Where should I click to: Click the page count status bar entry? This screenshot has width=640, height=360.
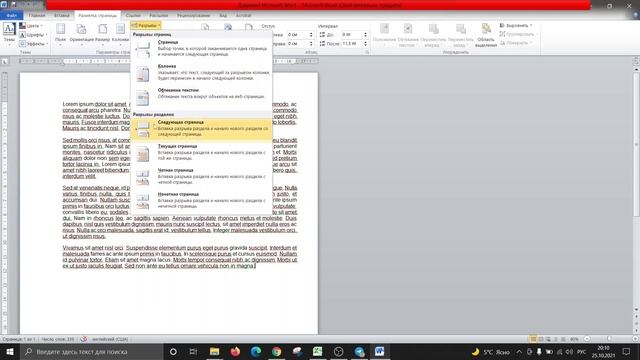coord(19,339)
